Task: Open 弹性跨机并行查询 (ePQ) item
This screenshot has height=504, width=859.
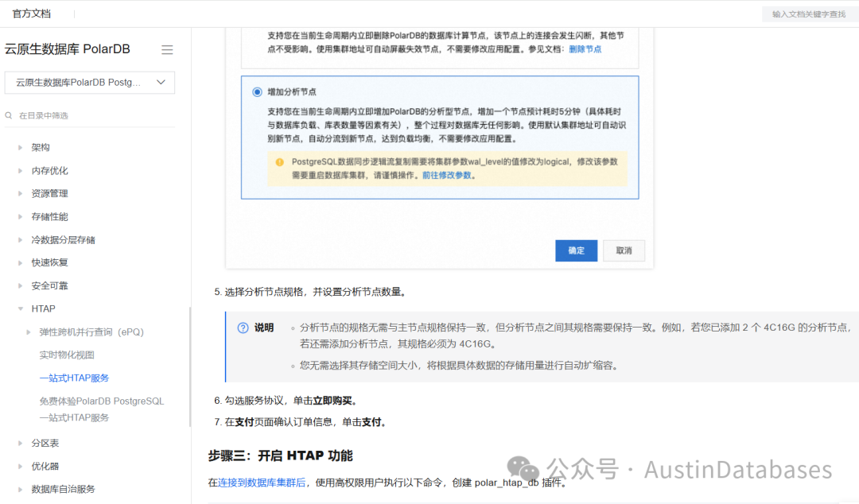Action: click(x=91, y=332)
